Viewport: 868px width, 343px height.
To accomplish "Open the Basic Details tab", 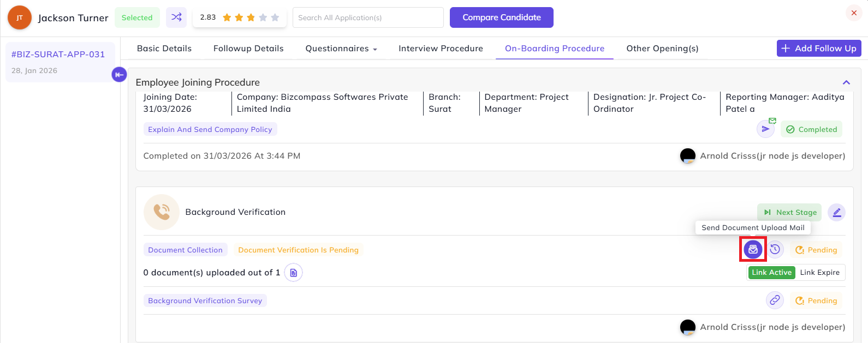I will [164, 49].
